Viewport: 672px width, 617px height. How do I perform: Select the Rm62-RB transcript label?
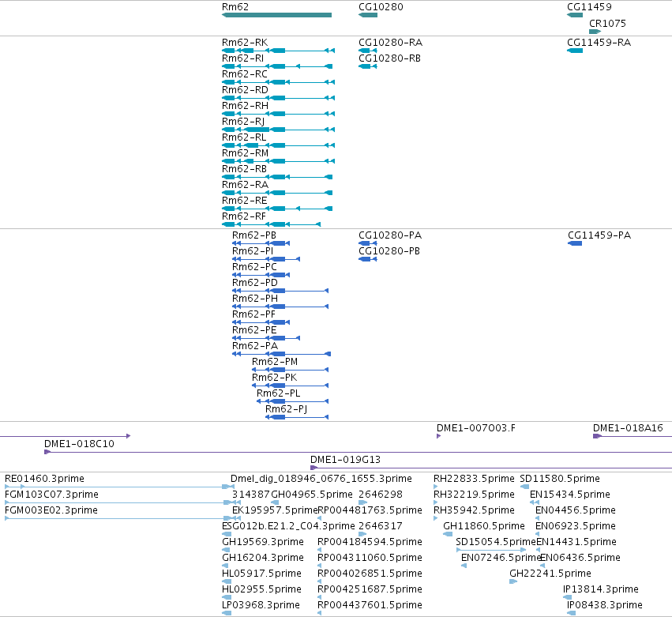click(x=244, y=169)
